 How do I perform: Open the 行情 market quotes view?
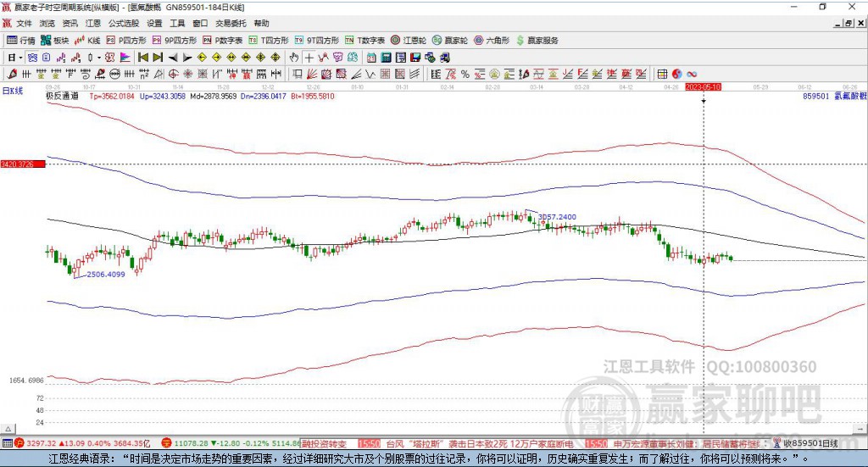[20, 41]
